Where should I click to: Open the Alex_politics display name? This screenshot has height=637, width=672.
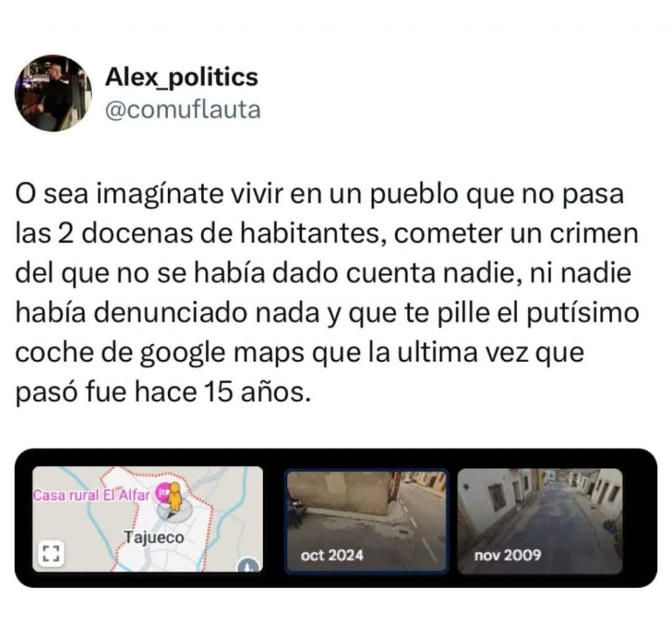click(181, 77)
